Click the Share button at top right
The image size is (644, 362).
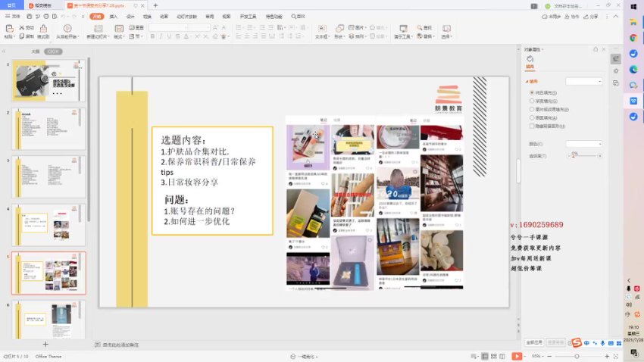tap(592, 16)
